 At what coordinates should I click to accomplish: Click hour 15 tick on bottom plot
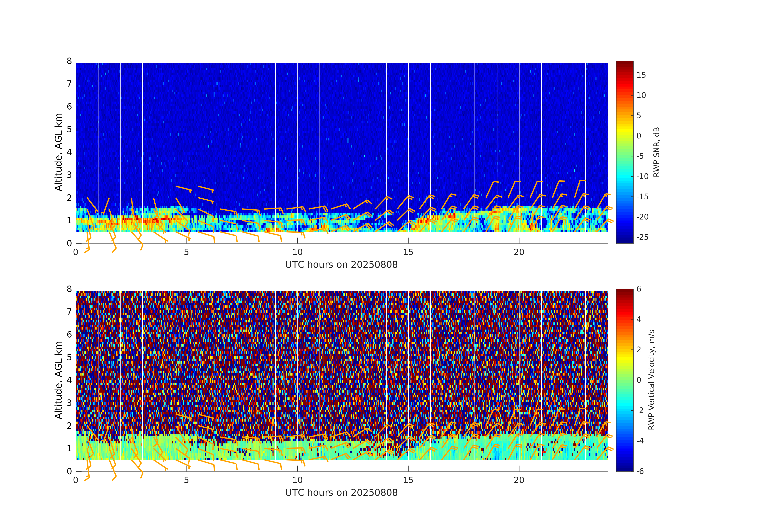pyautogui.click(x=408, y=480)
